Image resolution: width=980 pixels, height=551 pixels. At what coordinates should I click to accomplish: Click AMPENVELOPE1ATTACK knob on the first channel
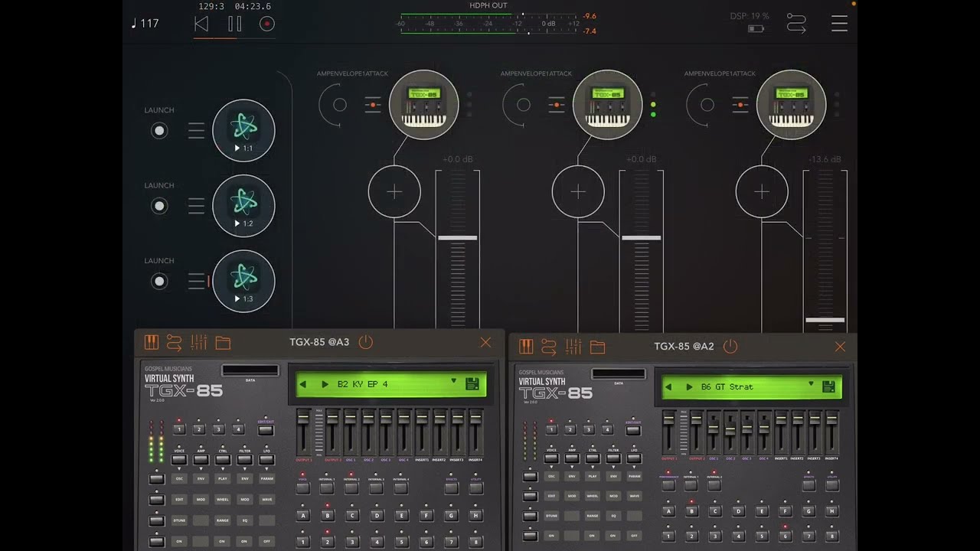[x=339, y=105]
